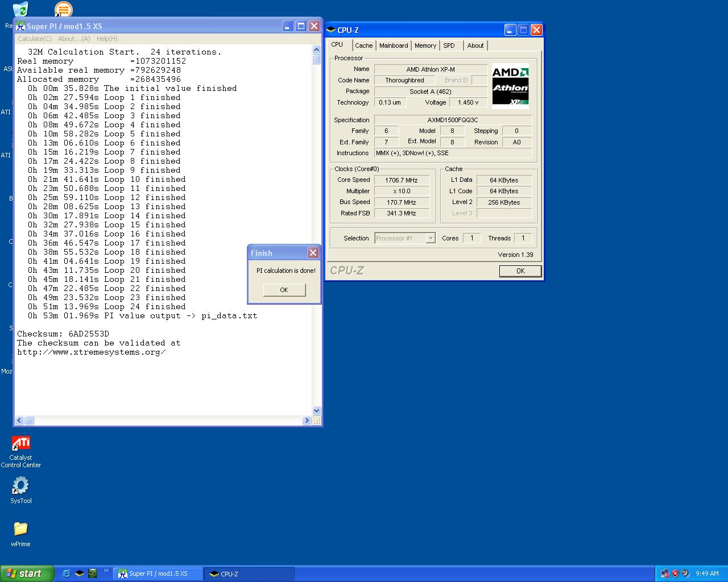Click the AMD Athlon XP logo in CPU-Z
The image size is (728, 582).
point(510,86)
